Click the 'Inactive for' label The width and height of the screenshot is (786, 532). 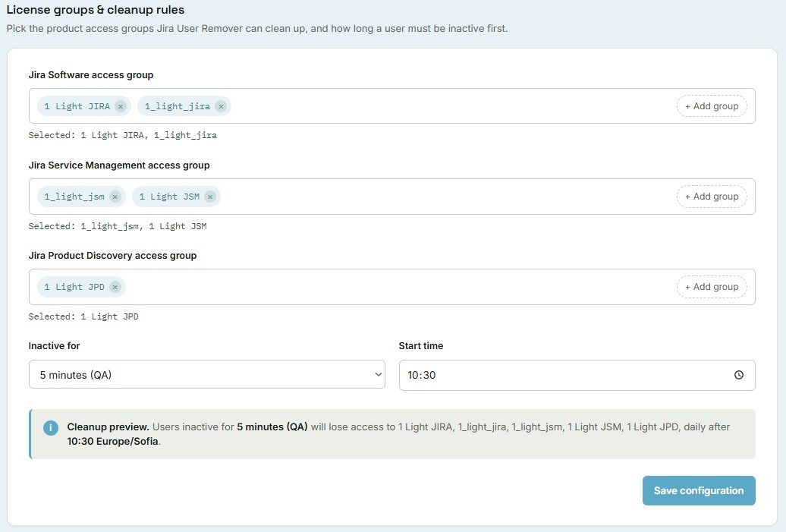click(x=54, y=345)
